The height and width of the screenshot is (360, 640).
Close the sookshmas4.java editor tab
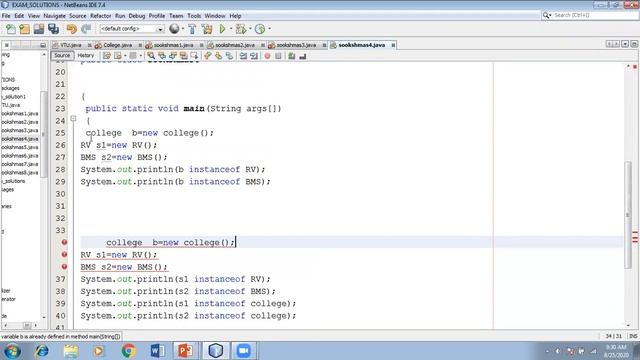[x=393, y=45]
